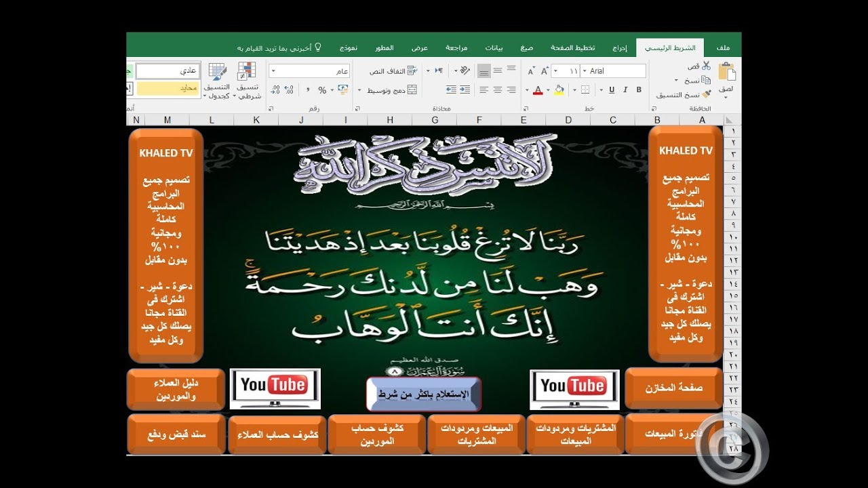Toggle Underline formatting (U)

[x=612, y=89]
